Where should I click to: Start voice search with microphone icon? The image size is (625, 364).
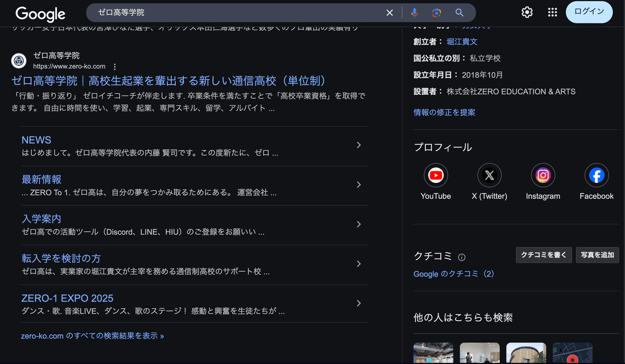(x=415, y=12)
